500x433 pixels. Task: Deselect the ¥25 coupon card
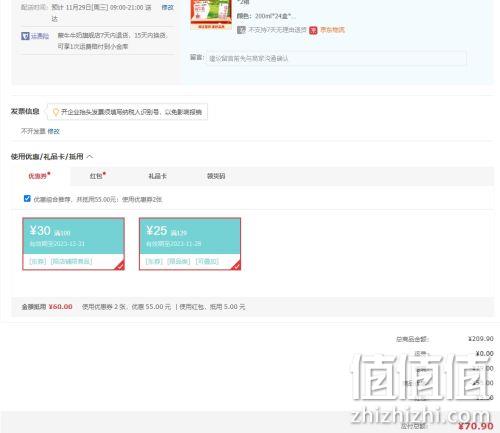point(190,244)
